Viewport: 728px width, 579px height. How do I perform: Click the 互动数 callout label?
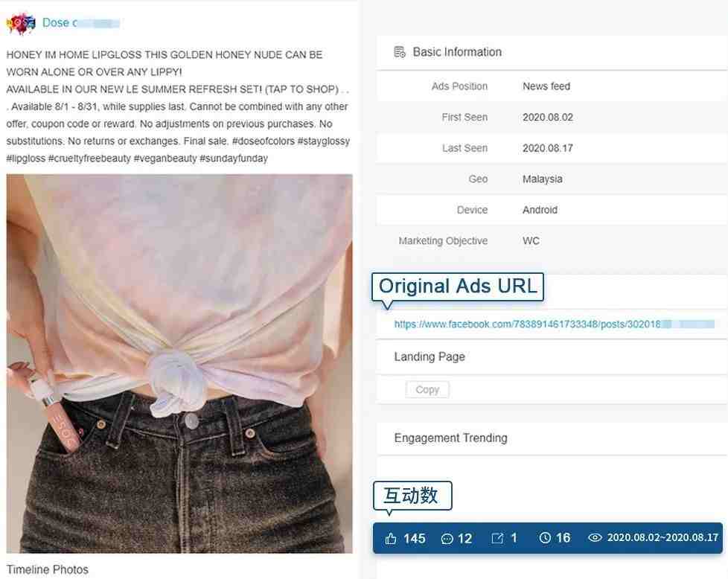coord(412,496)
